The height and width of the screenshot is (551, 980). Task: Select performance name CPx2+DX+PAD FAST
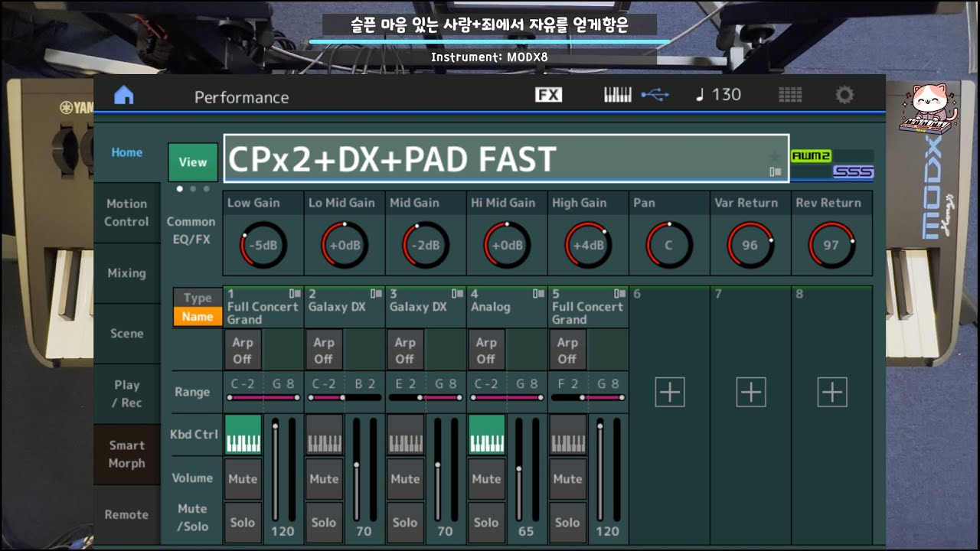click(x=506, y=159)
